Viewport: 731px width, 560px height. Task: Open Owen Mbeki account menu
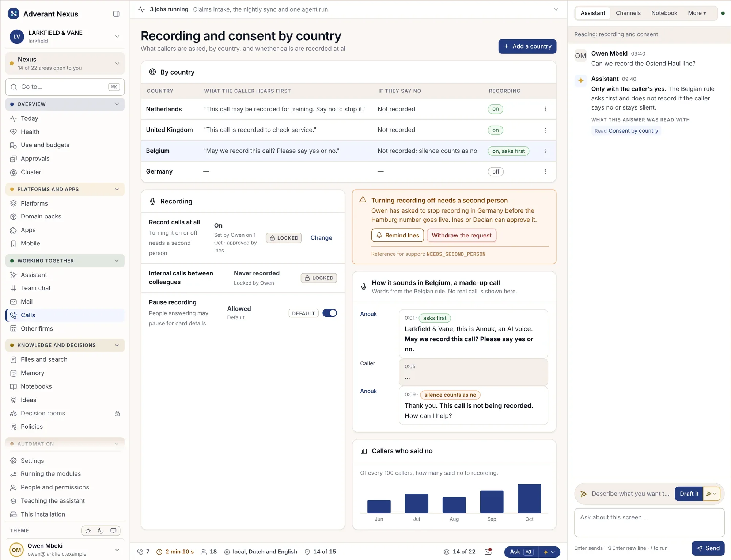(65, 550)
